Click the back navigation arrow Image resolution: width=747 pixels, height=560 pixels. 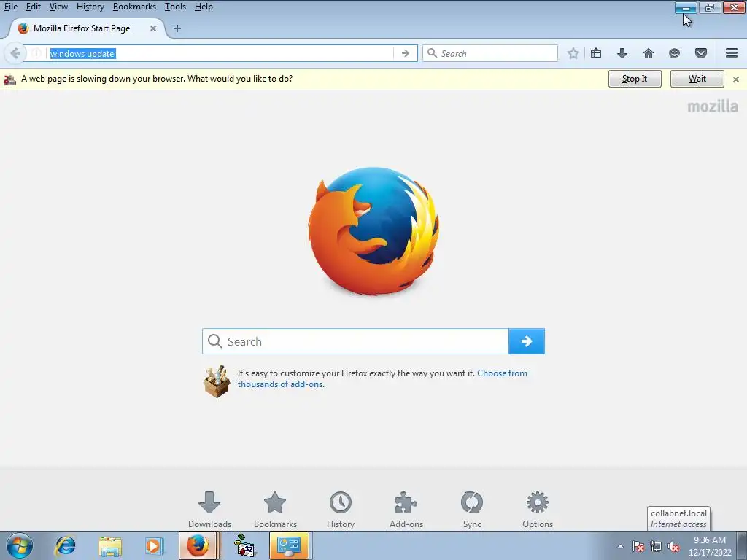[15, 53]
